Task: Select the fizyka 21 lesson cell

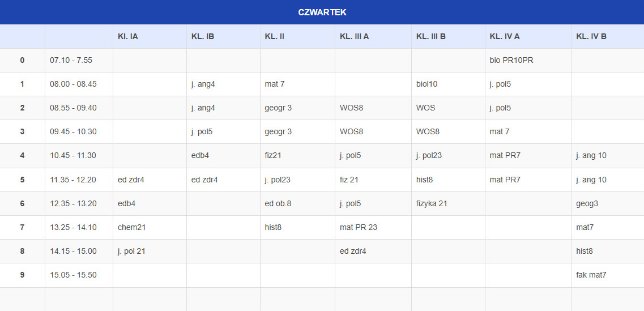Action: (x=432, y=203)
